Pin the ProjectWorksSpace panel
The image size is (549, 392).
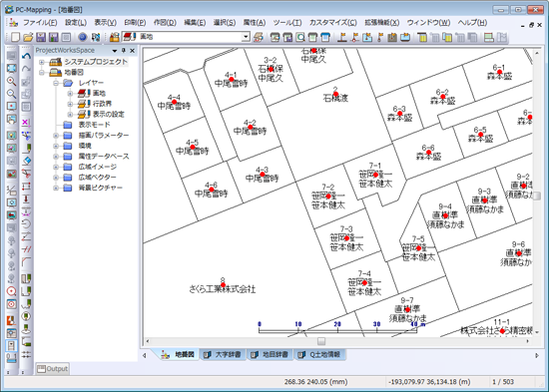123,51
